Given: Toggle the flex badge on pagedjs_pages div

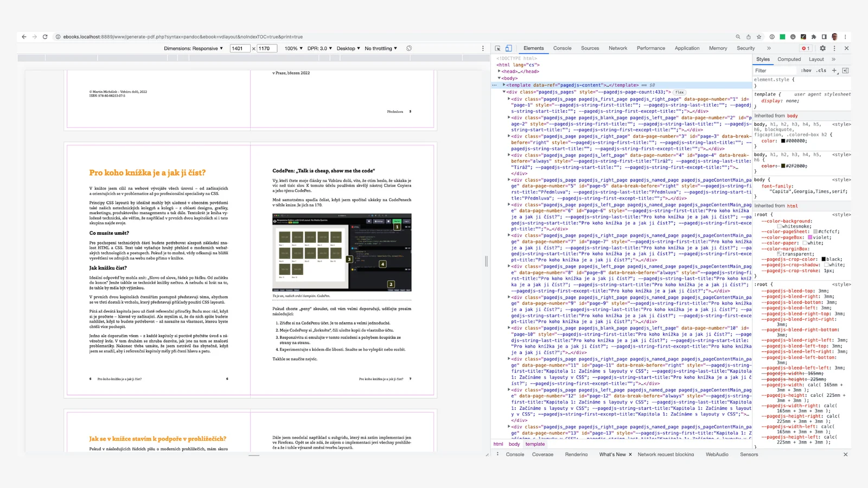Looking at the screenshot, I should (679, 92).
